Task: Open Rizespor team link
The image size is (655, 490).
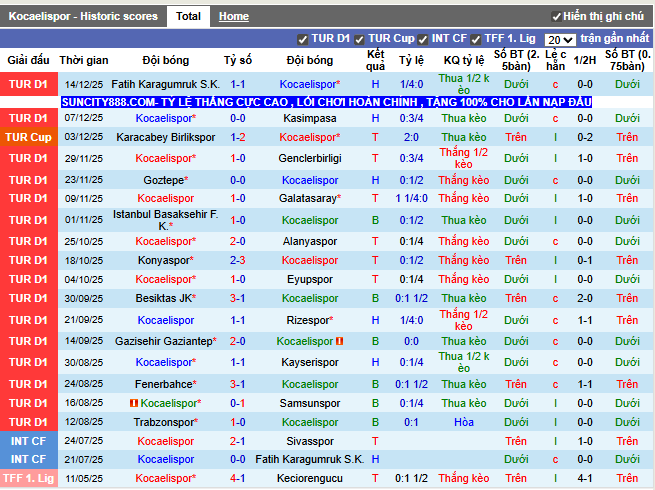Action: click(x=308, y=320)
